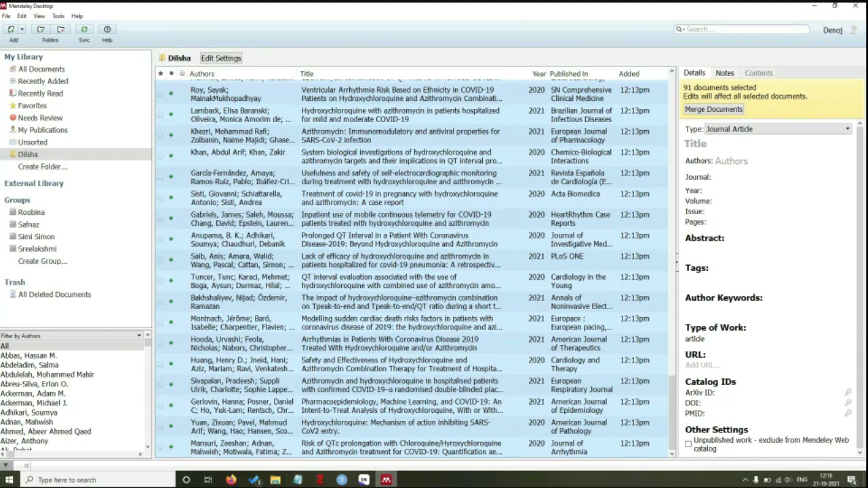The height and width of the screenshot is (488, 868).
Task: Open Favorites in library sidebar
Action: 32,106
